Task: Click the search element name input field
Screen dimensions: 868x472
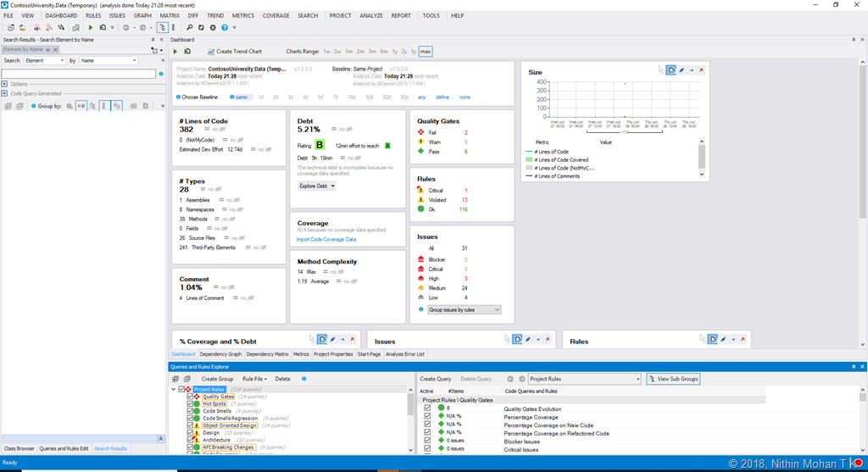Action: [78, 74]
